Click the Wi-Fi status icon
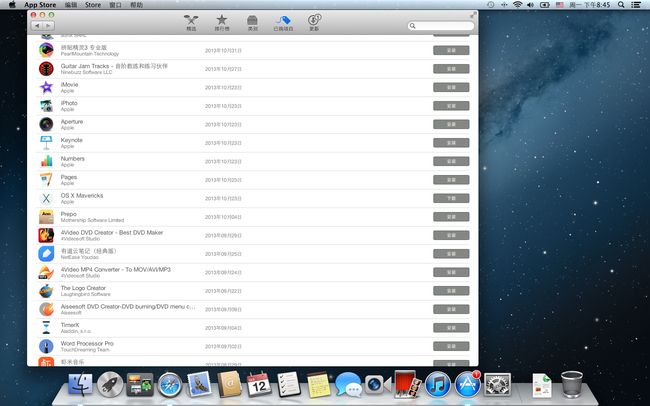Image resolution: width=650 pixels, height=406 pixels. 517,5
